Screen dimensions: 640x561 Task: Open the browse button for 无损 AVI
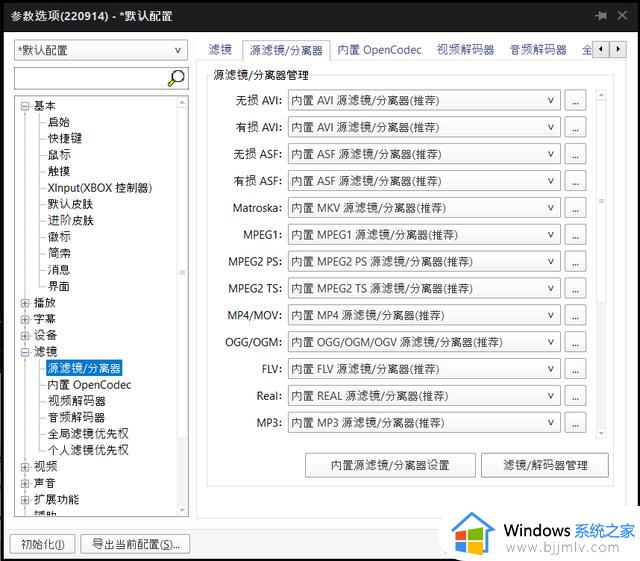(x=575, y=100)
